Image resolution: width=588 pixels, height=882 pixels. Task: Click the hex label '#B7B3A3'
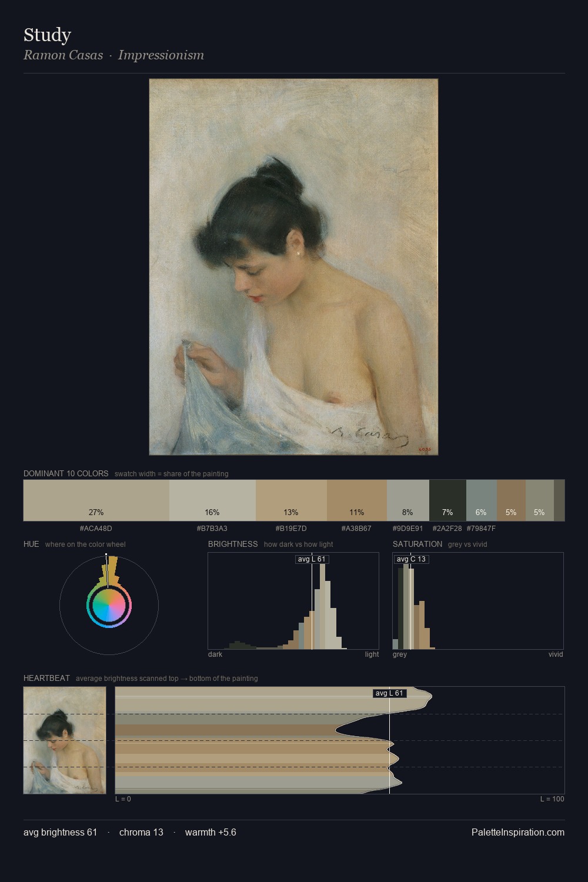212,529
